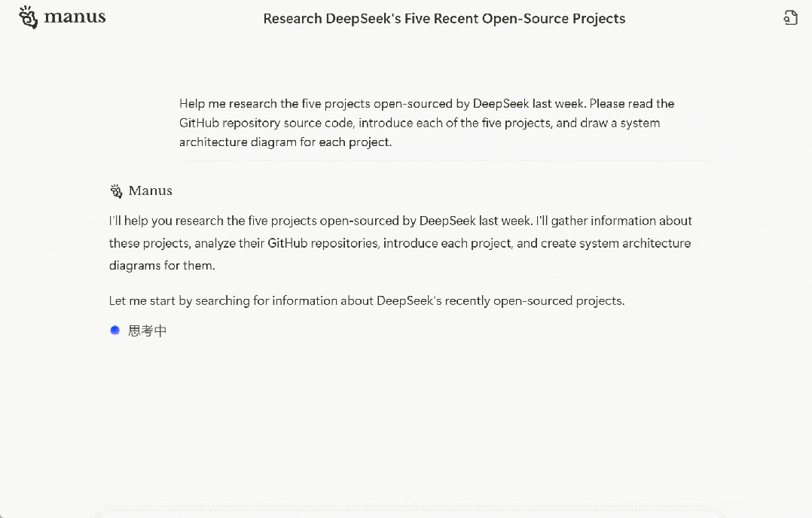Click the "manus" wordmark in the header

coord(75,17)
